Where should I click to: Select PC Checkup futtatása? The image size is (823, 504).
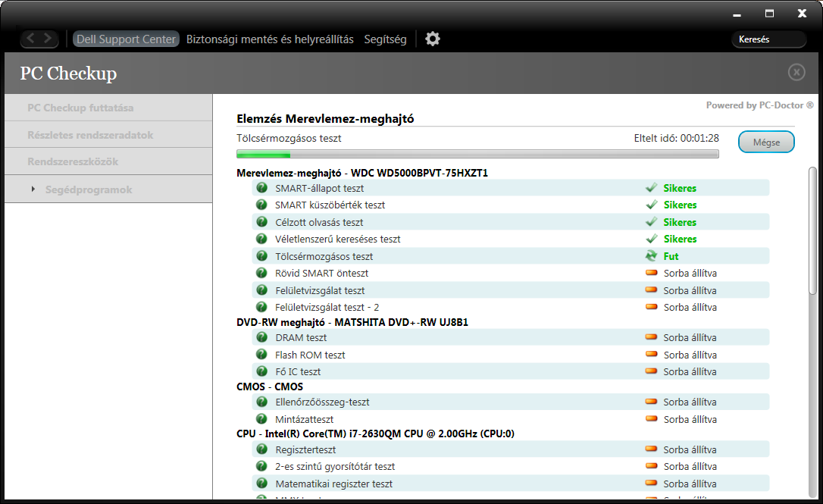tap(108, 108)
